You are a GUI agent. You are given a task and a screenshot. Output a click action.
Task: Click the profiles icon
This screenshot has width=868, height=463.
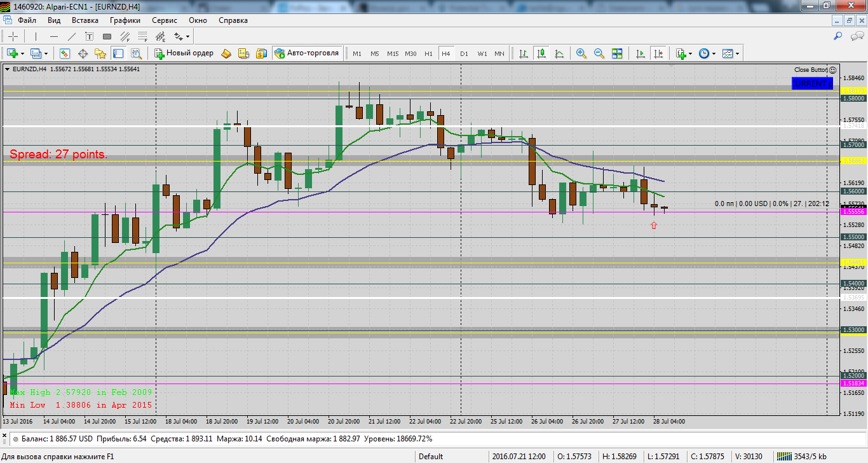[36, 53]
